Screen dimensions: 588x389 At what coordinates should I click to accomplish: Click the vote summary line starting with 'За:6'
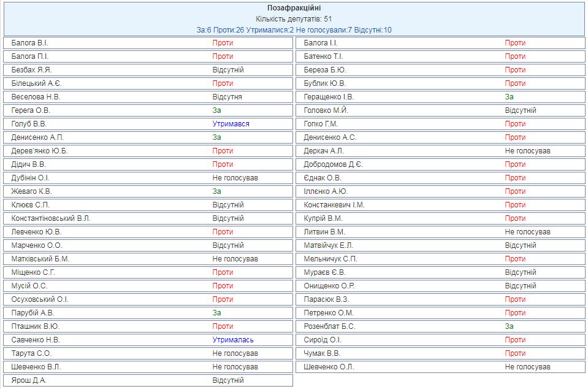(x=293, y=29)
